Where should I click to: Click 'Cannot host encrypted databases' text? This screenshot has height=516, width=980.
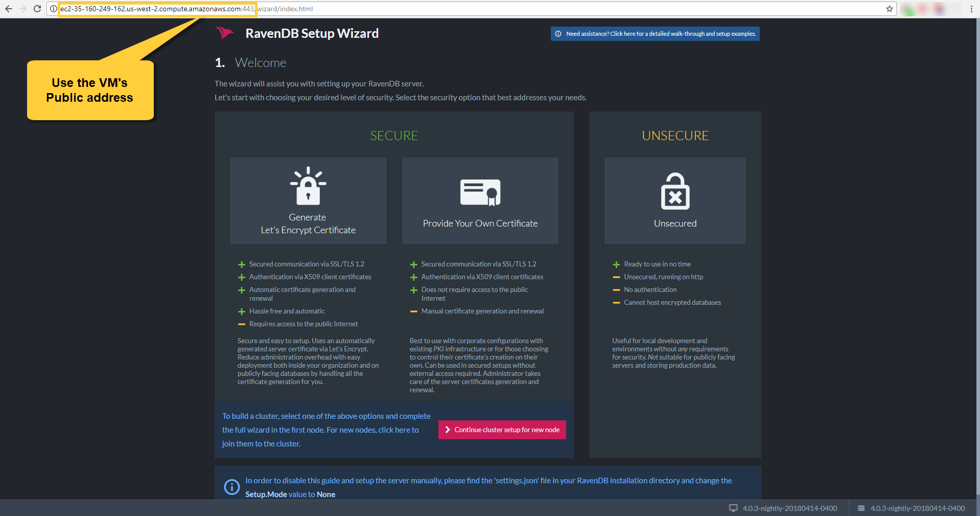(672, 302)
